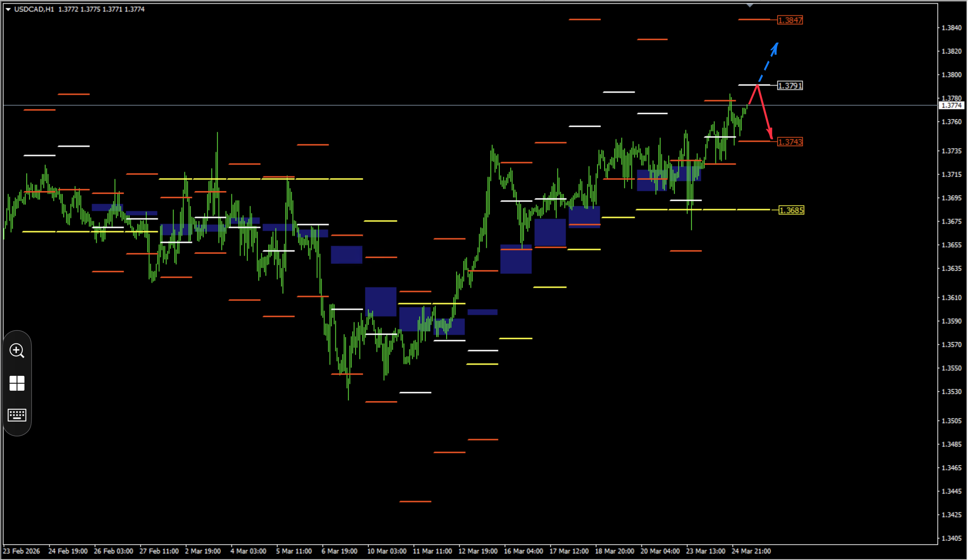Click the 24 Mar 21:00 time axis label

pyautogui.click(x=752, y=551)
